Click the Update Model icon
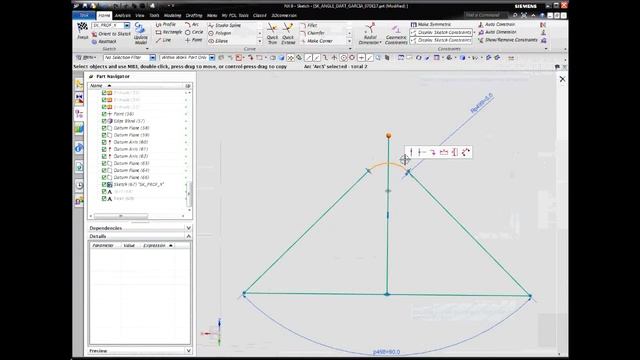 (140, 28)
